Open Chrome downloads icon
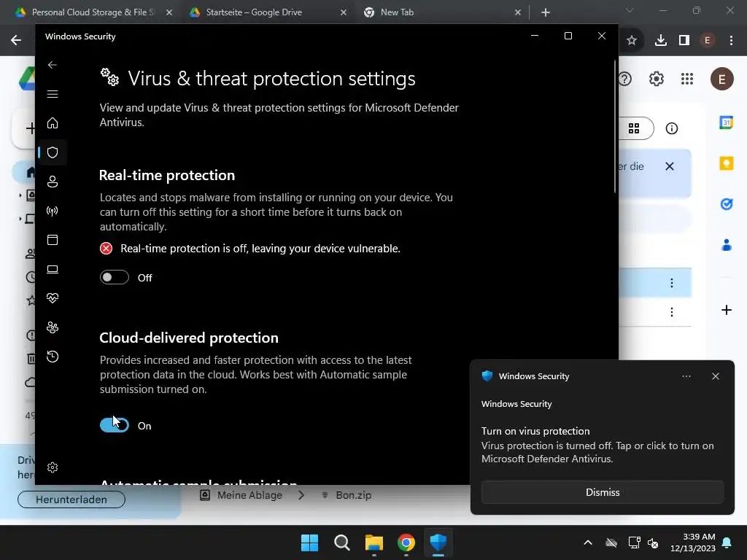This screenshot has width=747, height=560. point(660,41)
